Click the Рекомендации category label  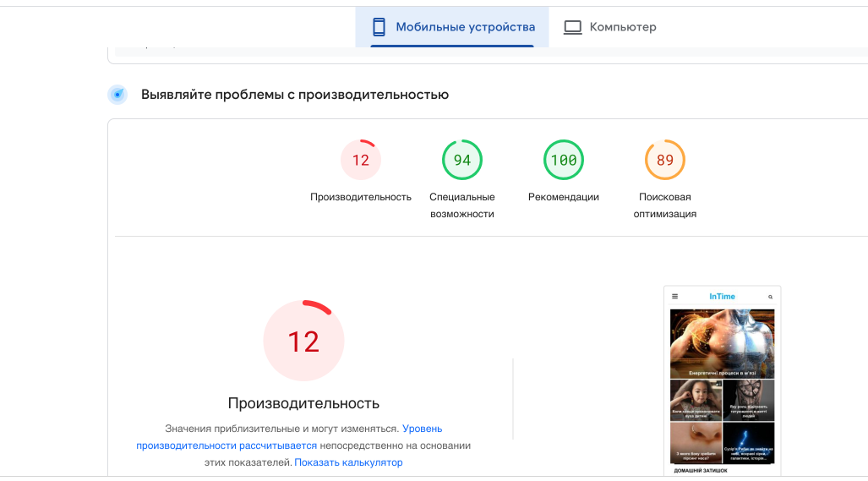564,197
